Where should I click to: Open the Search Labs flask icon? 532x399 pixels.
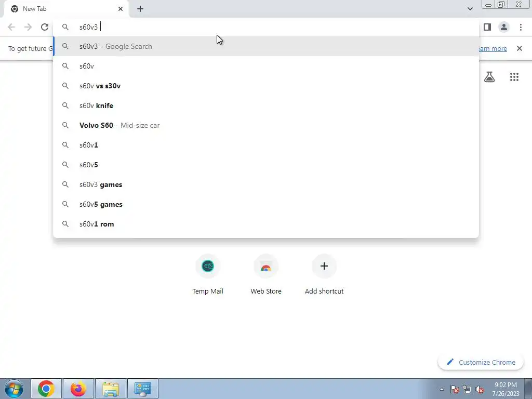point(489,77)
